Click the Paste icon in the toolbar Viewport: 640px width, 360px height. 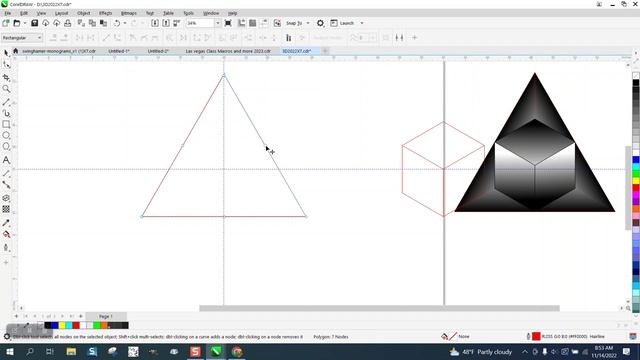pos(103,23)
